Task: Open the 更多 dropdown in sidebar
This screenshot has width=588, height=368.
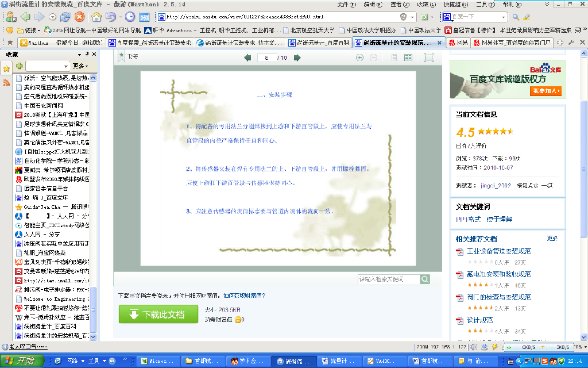Action: 80,66
